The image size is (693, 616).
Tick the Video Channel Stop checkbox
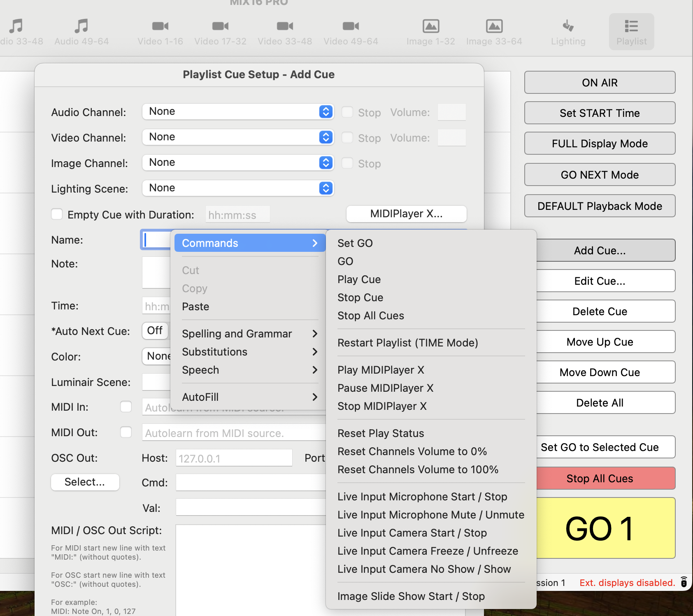coord(347,137)
